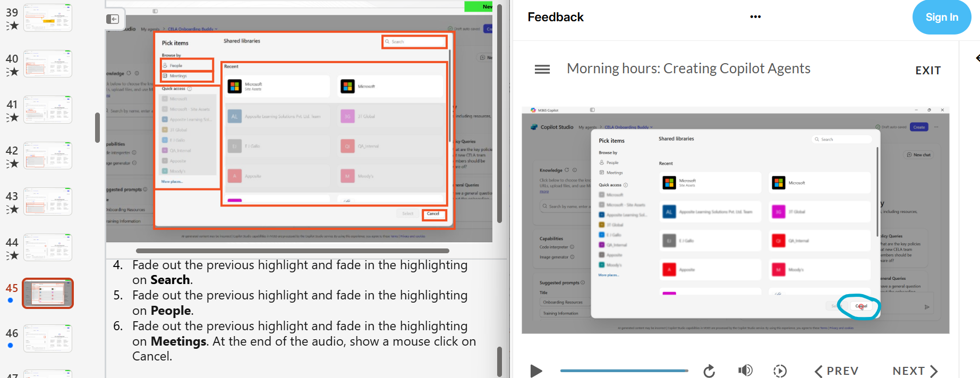Image resolution: width=980 pixels, height=378 pixels.
Task: Click the IT Global tile in the course player
Action: 821,211
